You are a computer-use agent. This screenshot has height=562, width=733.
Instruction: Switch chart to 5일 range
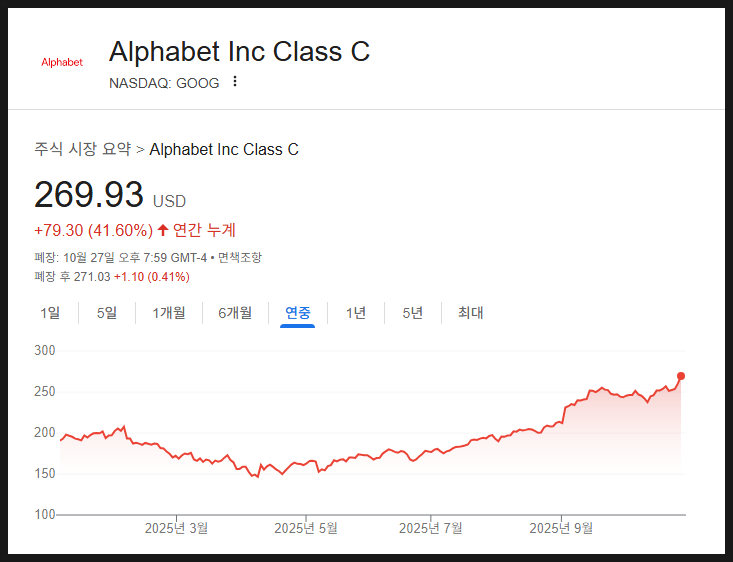pyautogui.click(x=106, y=313)
